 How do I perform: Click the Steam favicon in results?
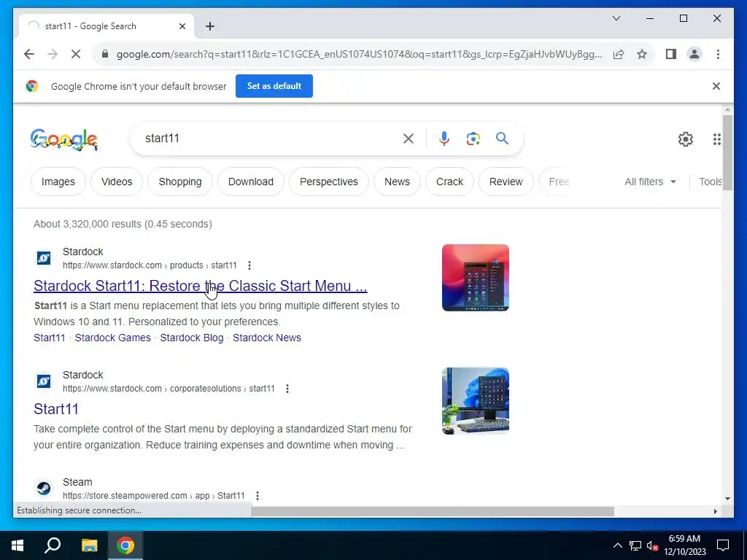pyautogui.click(x=43, y=488)
